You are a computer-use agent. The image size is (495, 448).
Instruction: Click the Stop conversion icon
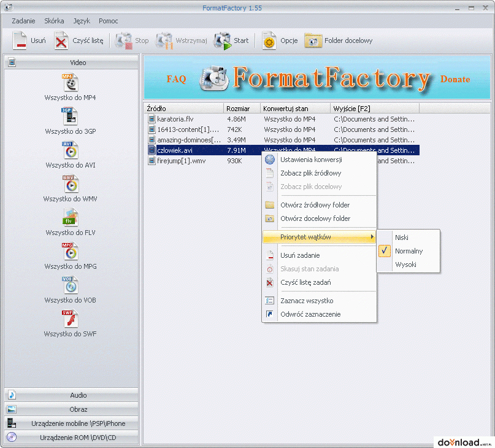tap(123, 41)
